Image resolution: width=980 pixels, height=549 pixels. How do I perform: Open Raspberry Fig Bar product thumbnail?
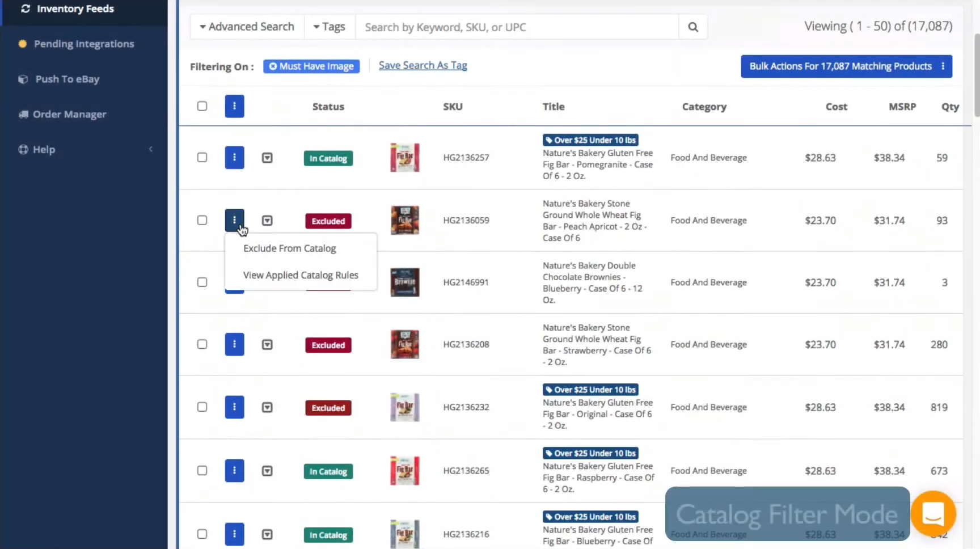405,471
